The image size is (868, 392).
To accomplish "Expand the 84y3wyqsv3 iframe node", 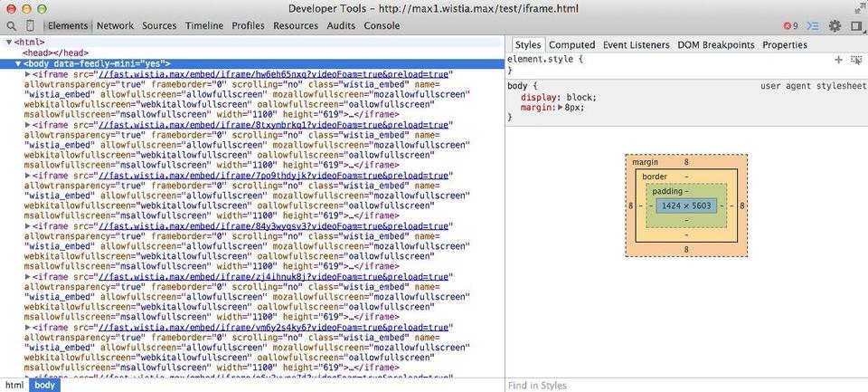I will pos(28,226).
